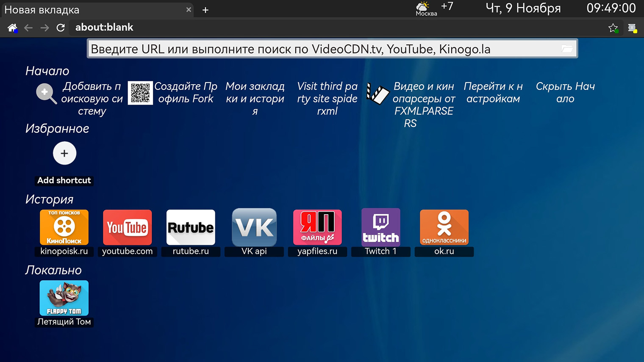Close the Новая вкладка tab
The width and height of the screenshot is (644, 362).
pyautogui.click(x=189, y=9)
